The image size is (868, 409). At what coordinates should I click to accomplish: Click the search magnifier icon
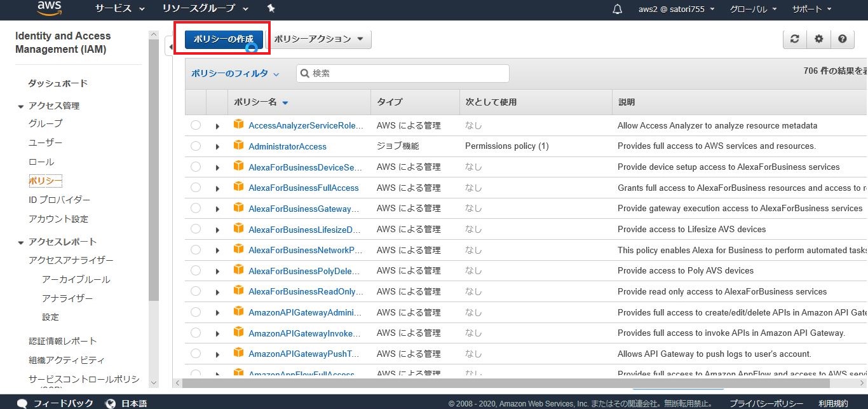pos(305,73)
